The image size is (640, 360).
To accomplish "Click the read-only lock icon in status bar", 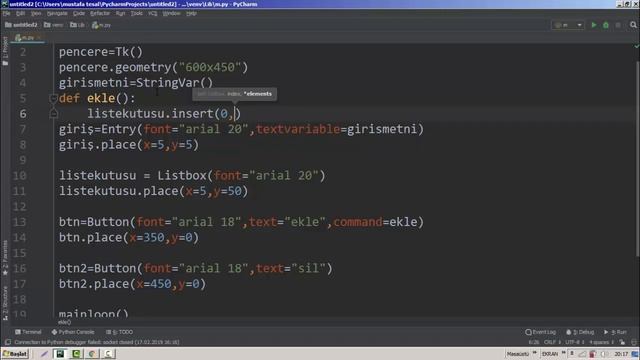I will click(622, 342).
